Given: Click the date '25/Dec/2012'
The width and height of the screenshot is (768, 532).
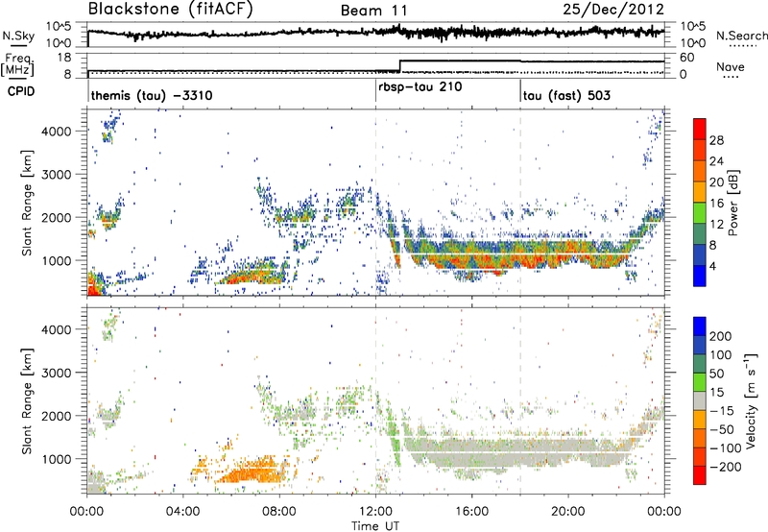Looking at the screenshot, I should 613,10.
